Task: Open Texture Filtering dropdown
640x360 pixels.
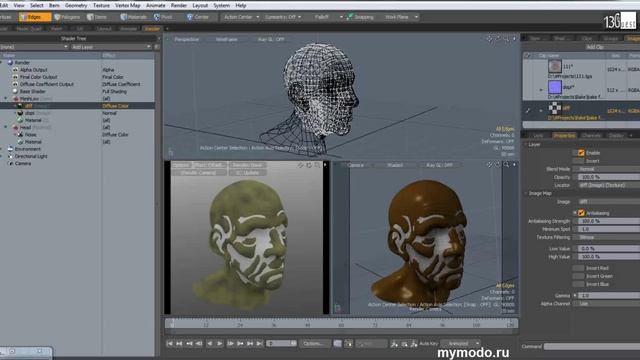Action: click(608, 237)
